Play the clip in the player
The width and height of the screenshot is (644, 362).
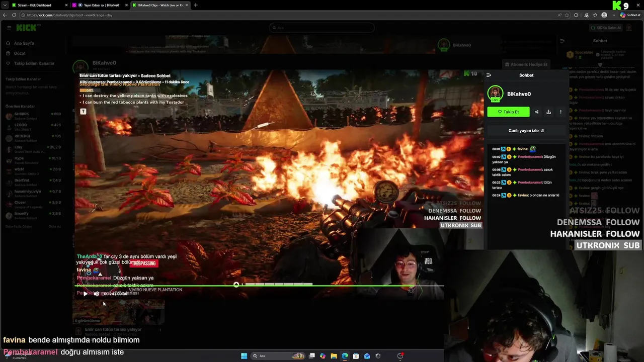pyautogui.click(x=86, y=294)
